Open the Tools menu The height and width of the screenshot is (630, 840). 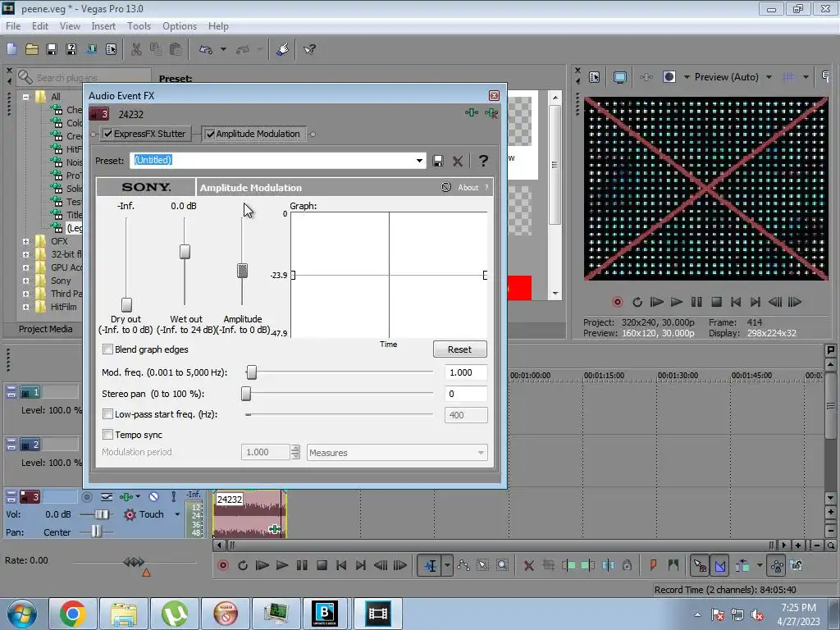[x=139, y=26]
